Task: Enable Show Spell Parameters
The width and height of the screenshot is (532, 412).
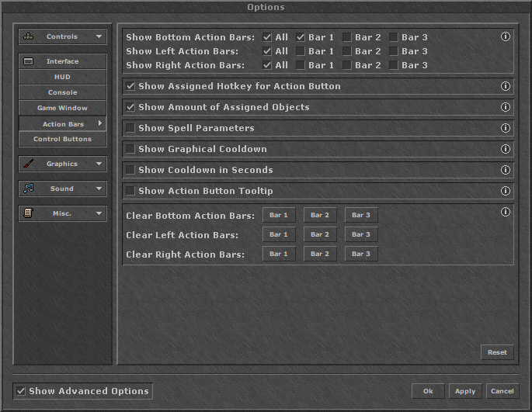Action: click(x=130, y=128)
